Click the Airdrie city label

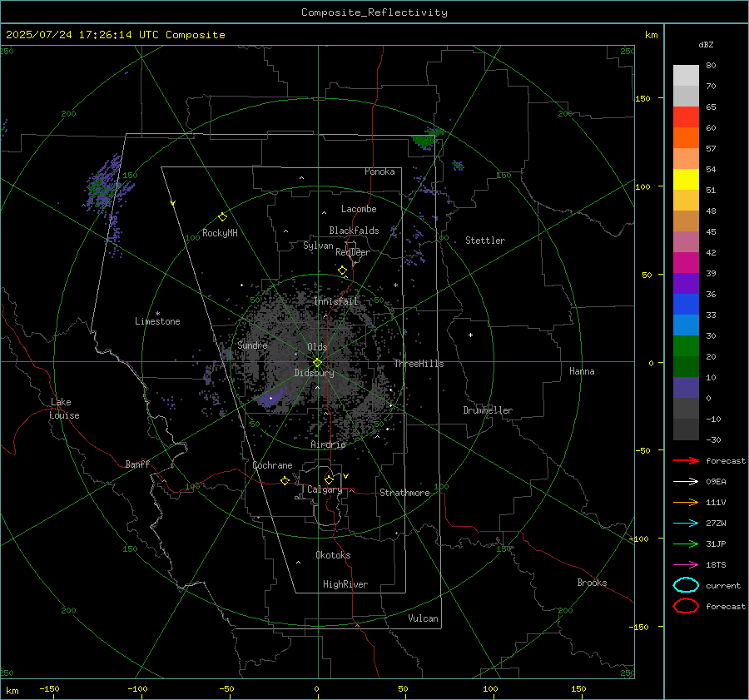(x=328, y=444)
